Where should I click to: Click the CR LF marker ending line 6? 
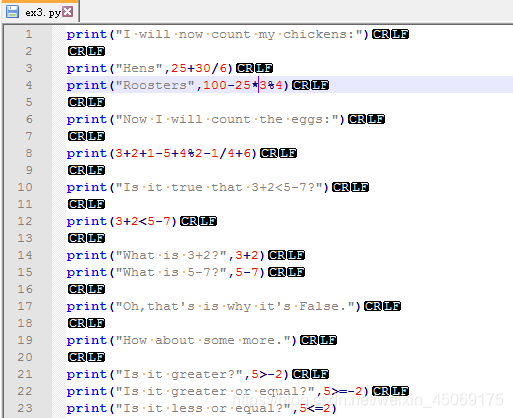point(366,119)
